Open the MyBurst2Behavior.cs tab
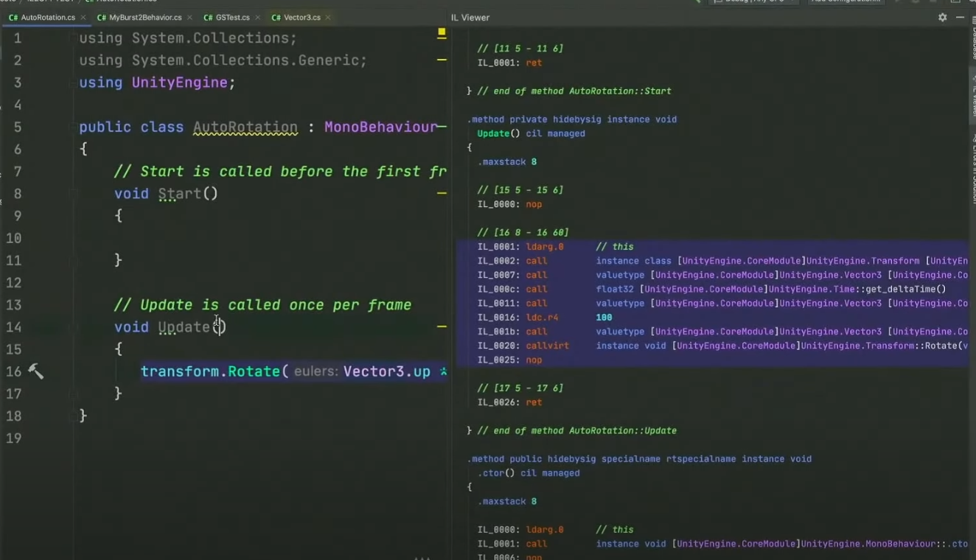This screenshot has width=976, height=560. tap(145, 17)
